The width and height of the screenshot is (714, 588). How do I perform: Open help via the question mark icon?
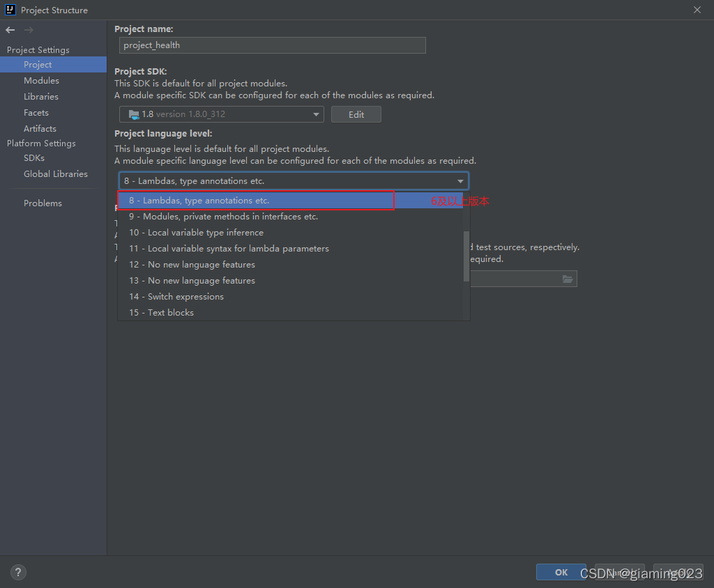pos(17,571)
